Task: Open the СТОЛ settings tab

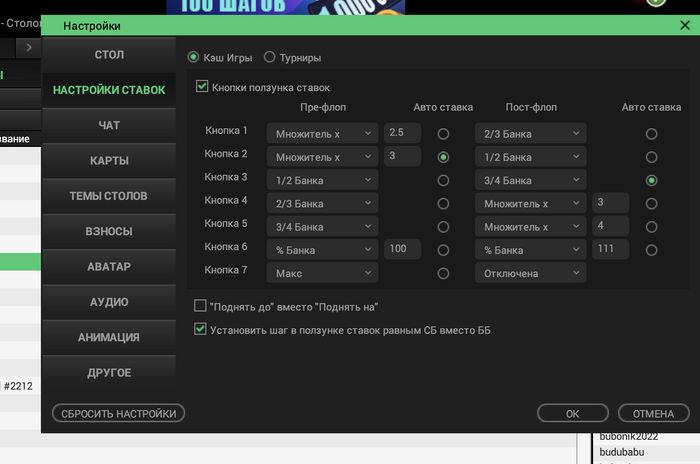Action: click(109, 54)
